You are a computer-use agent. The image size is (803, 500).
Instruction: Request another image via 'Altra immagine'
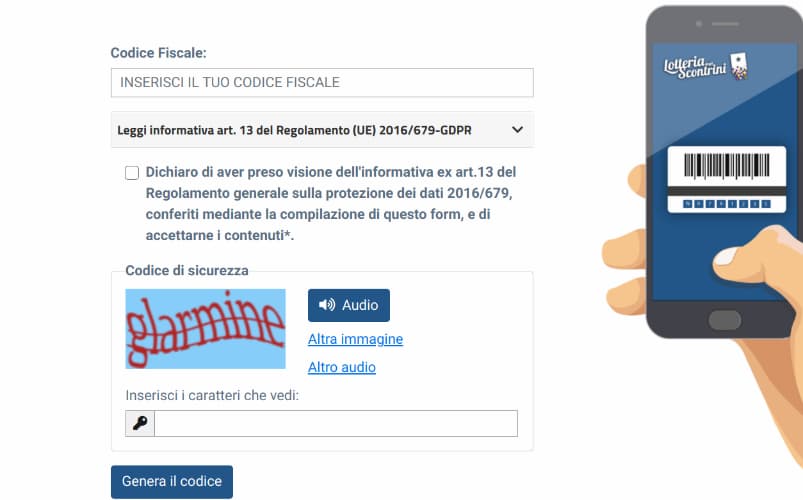pos(355,339)
